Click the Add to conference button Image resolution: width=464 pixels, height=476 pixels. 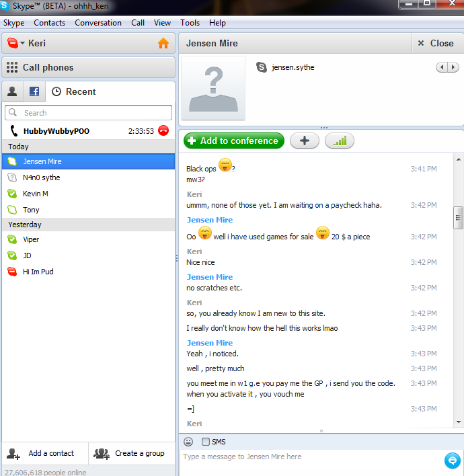(234, 141)
